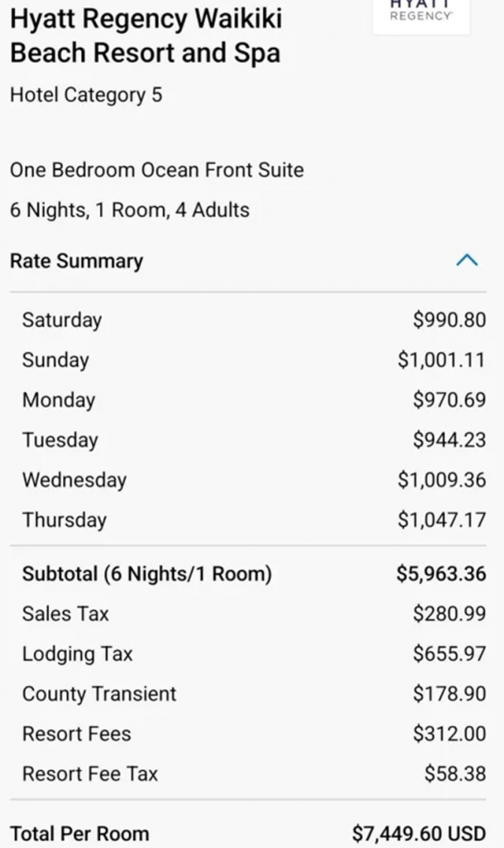Click the Total Per Room amount
The image size is (504, 848).
(418, 833)
